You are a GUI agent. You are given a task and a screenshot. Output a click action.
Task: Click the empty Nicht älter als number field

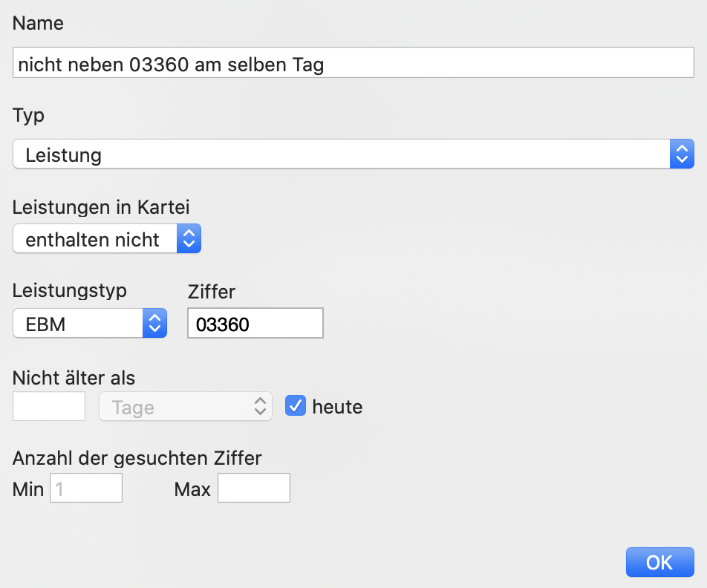click(x=49, y=406)
